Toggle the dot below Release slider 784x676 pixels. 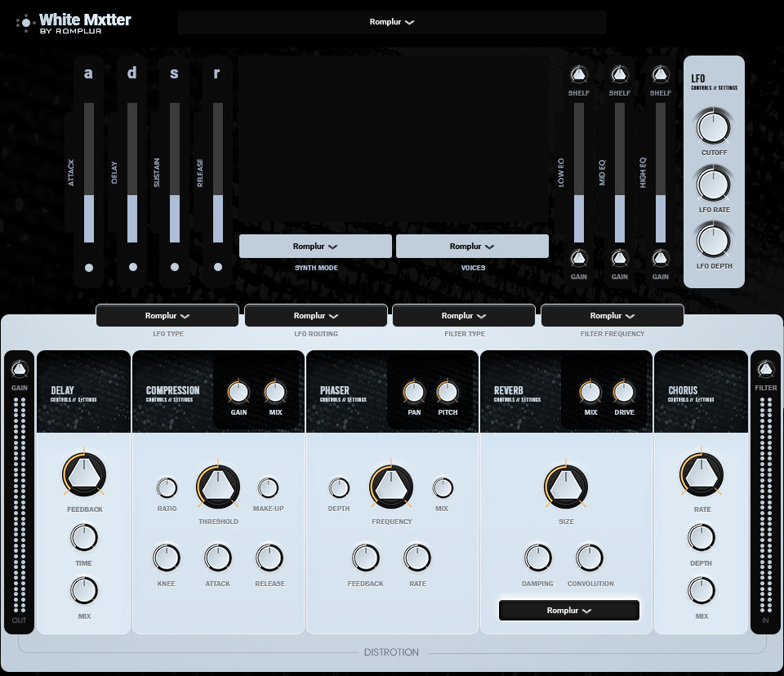click(x=218, y=267)
